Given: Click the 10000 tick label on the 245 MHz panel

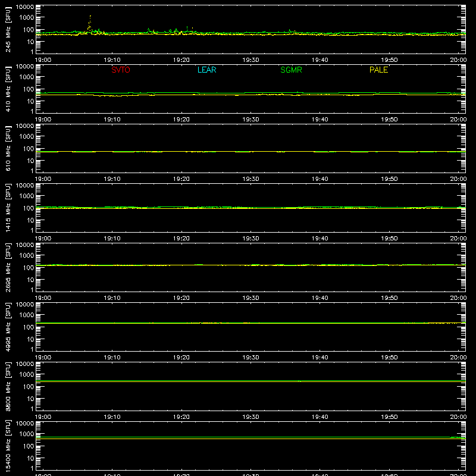Looking at the screenshot, I should pyautogui.click(x=25, y=7).
